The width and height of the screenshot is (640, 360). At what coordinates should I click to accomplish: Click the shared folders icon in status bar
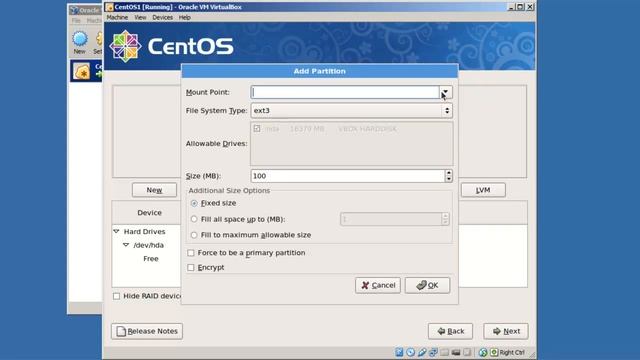pyautogui.click(x=444, y=352)
